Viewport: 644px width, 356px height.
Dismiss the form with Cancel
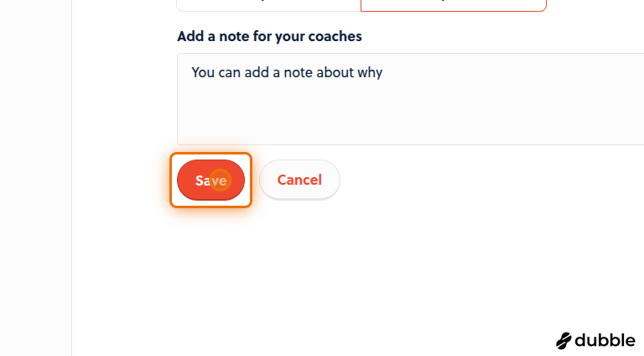[x=299, y=180]
